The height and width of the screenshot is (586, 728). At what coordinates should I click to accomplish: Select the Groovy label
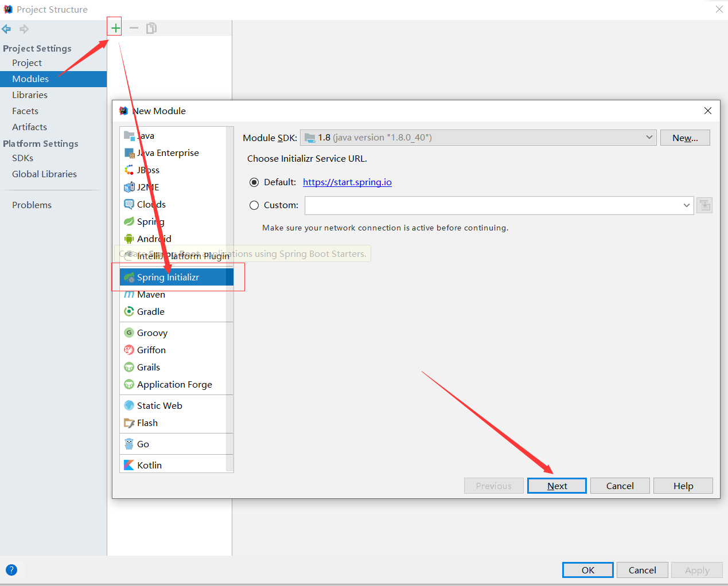coord(153,333)
